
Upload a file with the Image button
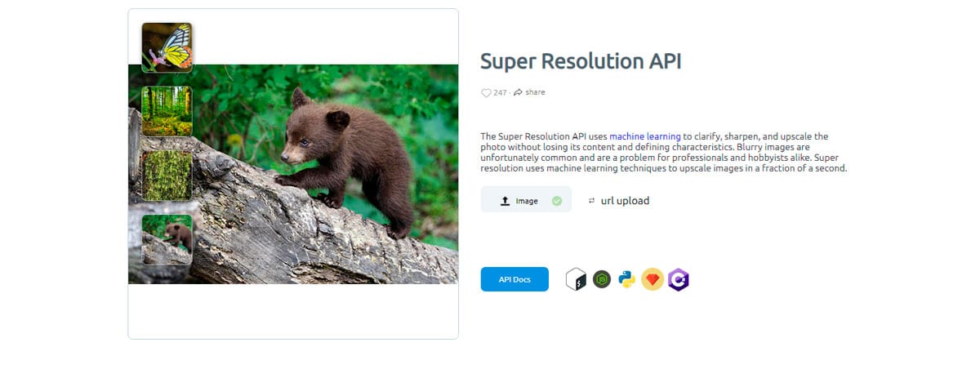tap(526, 200)
